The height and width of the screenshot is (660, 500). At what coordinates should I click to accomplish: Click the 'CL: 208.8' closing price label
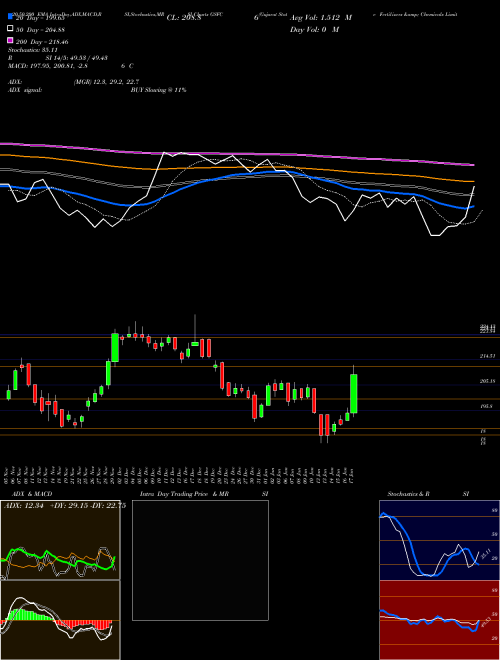click(184, 18)
